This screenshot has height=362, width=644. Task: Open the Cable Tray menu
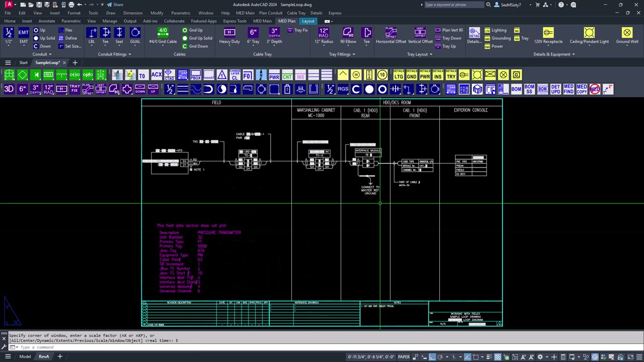click(x=296, y=13)
